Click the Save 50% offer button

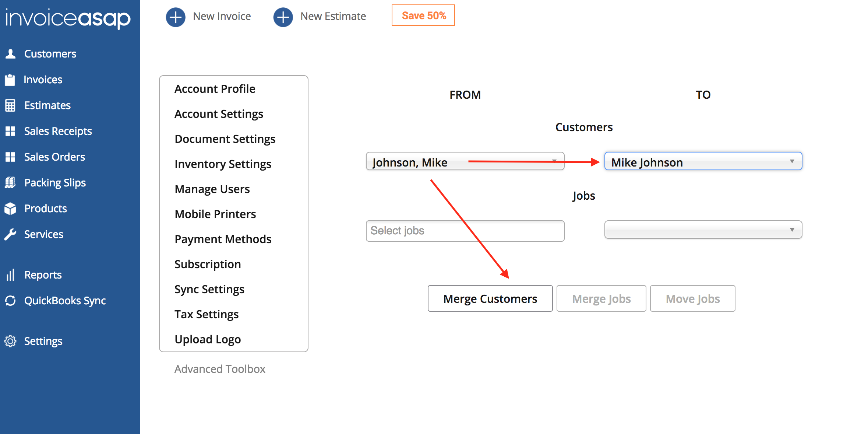(423, 15)
